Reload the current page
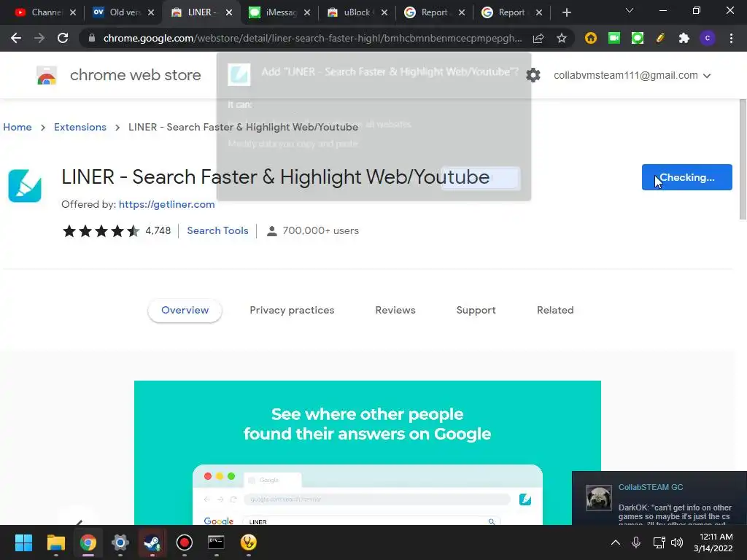The height and width of the screenshot is (560, 747). 63,38
